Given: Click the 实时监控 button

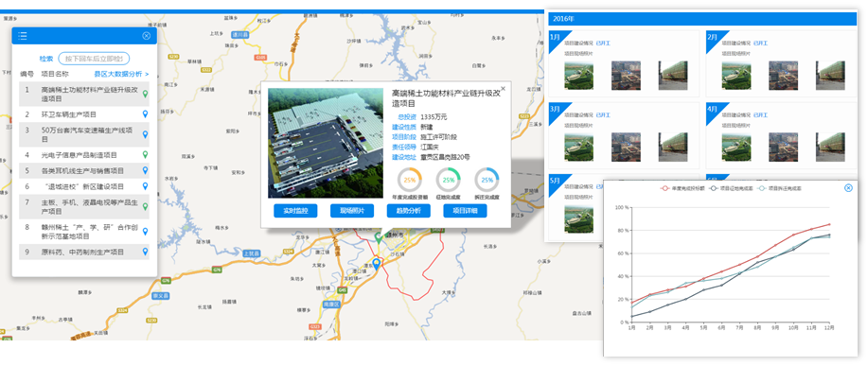Looking at the screenshot, I should coord(295,211).
